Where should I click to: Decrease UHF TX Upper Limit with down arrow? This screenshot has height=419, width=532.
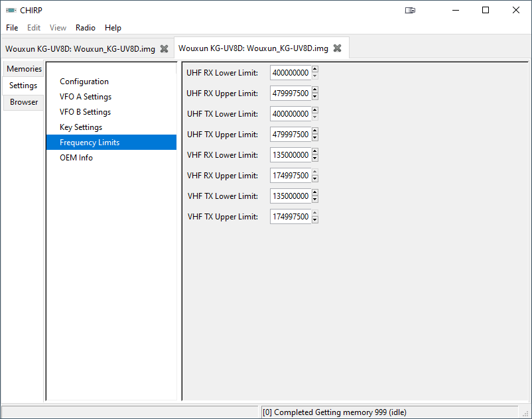(315, 138)
